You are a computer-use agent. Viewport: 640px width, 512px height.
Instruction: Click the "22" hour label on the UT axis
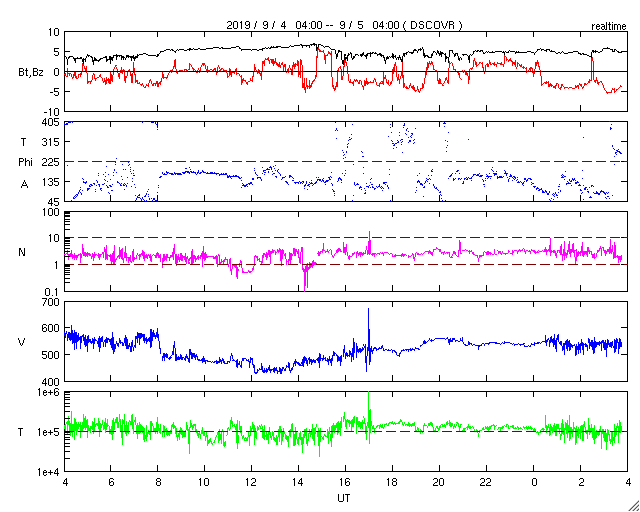tap(487, 483)
